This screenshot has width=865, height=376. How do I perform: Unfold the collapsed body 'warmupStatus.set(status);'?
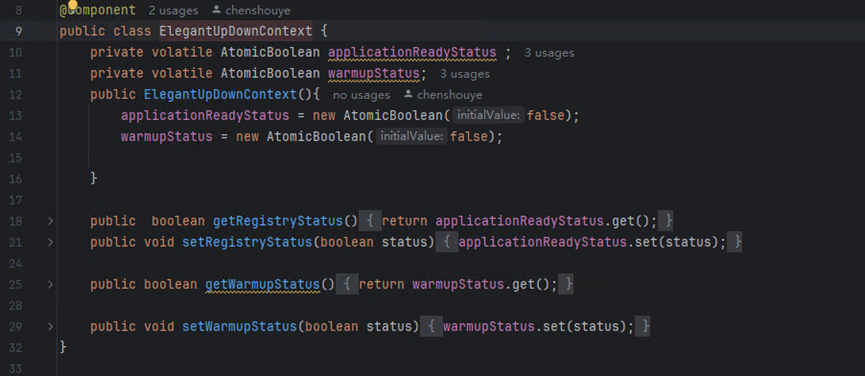point(535,327)
